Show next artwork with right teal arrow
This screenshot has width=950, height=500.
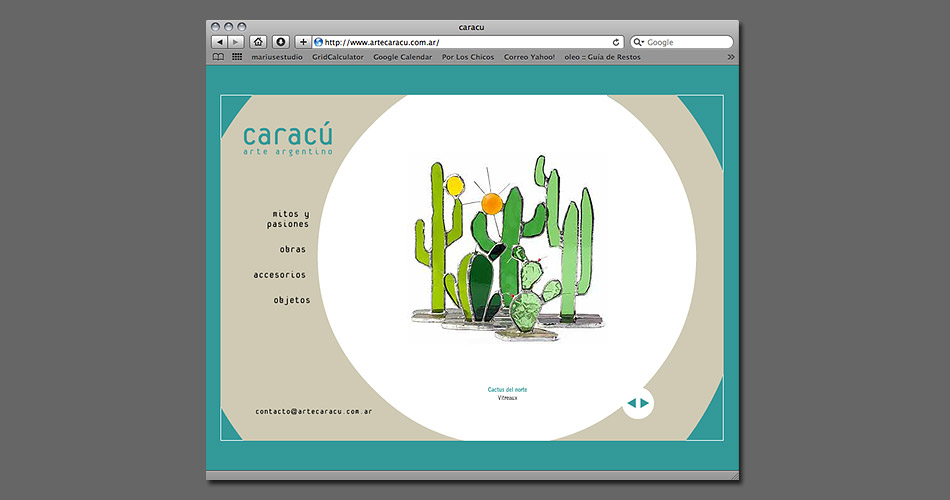(645, 403)
